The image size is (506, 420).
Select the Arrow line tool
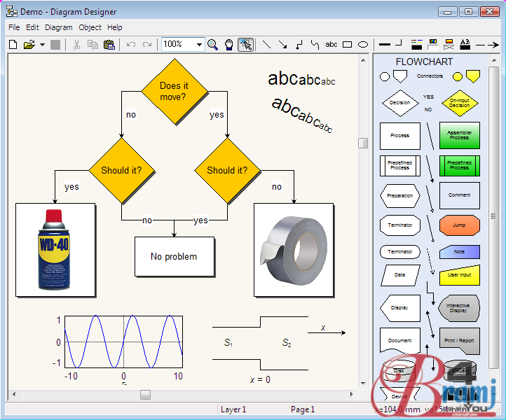pos(282,45)
